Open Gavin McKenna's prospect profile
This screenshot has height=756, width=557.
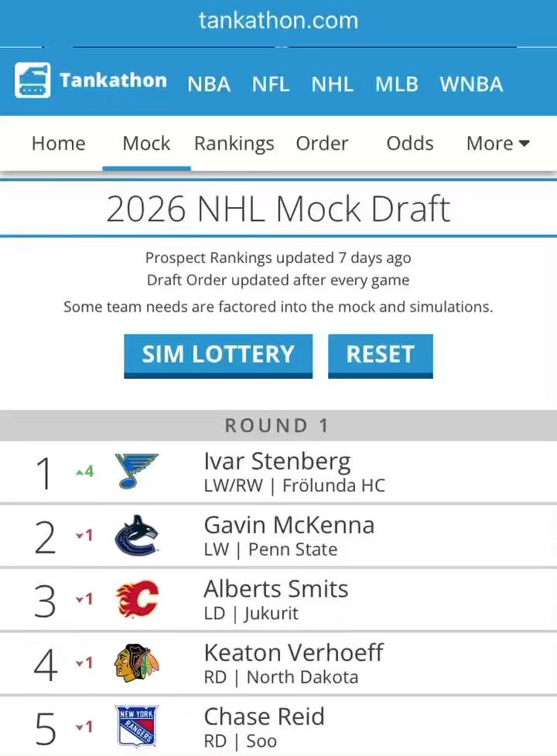point(289,525)
